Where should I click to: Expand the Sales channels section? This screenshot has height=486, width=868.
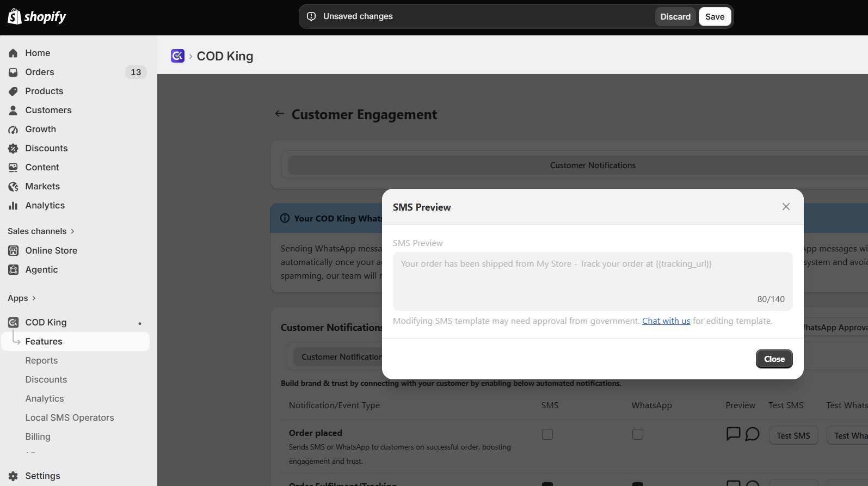tap(41, 231)
